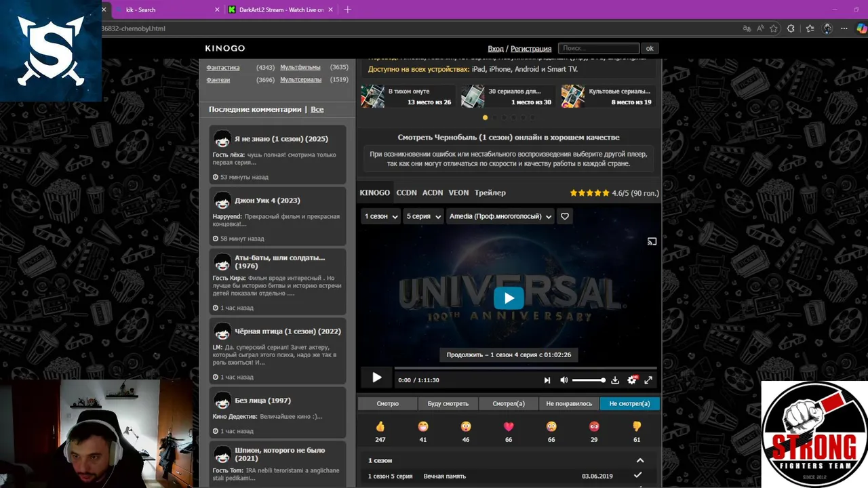This screenshot has height=488, width=868.
Task: Add to favorites with heart icon
Action: 565,216
